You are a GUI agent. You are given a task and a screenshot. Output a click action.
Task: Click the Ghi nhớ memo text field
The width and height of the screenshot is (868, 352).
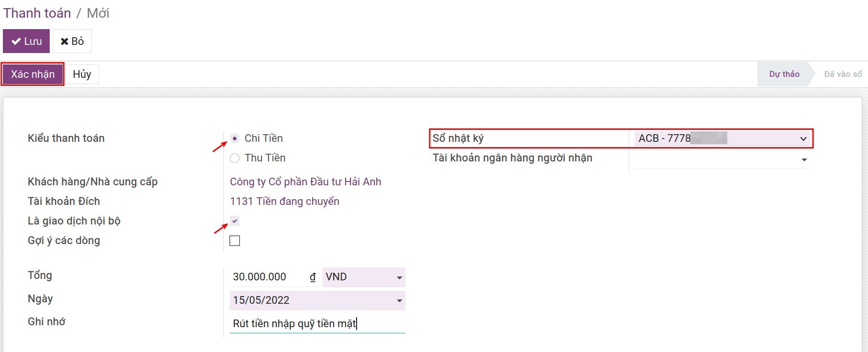coord(316,324)
